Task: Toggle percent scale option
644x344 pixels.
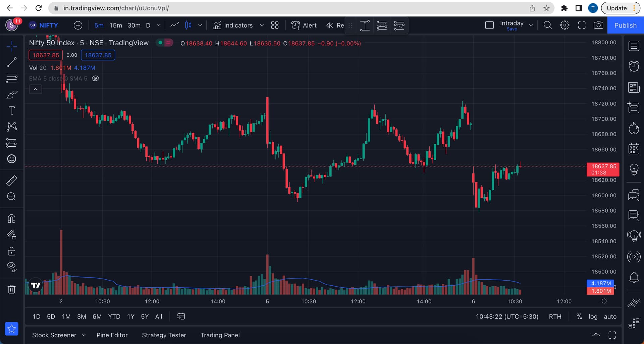Action: 579,316
